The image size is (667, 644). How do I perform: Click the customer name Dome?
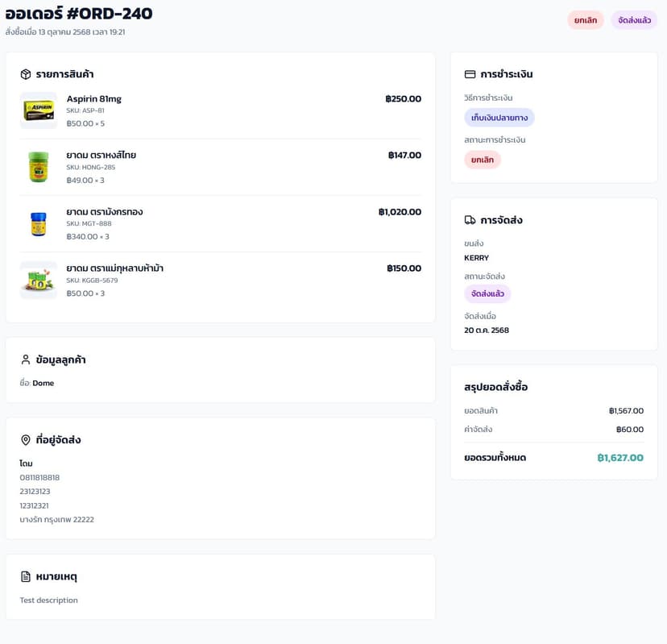pyautogui.click(x=43, y=383)
